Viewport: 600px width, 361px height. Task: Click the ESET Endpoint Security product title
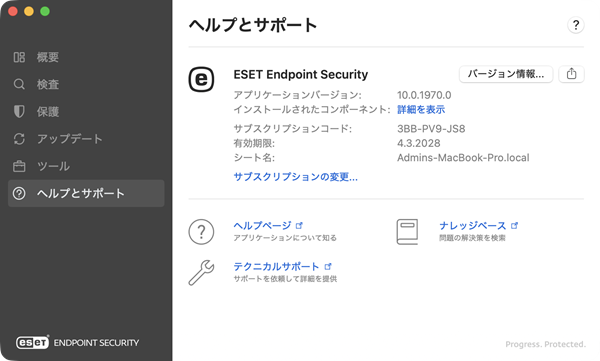coord(301,74)
